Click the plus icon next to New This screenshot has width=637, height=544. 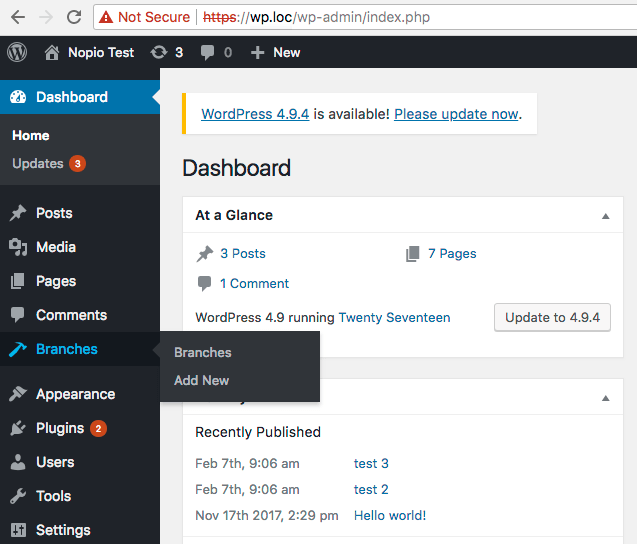[x=257, y=52]
